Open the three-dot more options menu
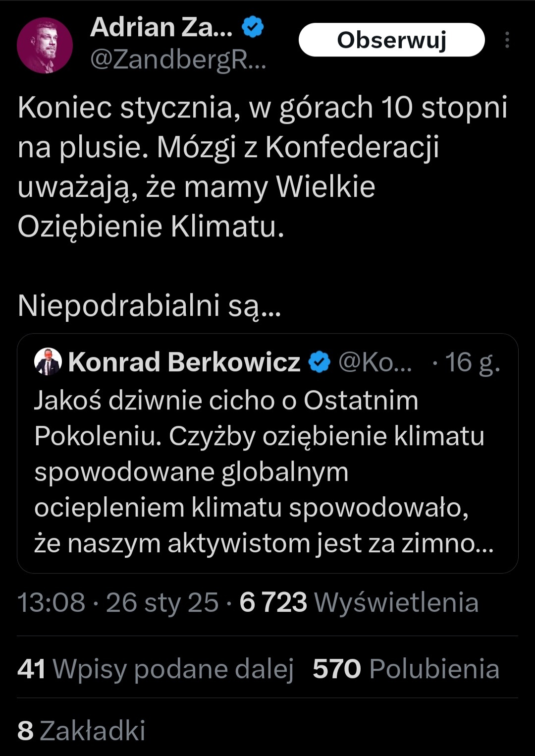The height and width of the screenshot is (756, 535). coord(507,40)
